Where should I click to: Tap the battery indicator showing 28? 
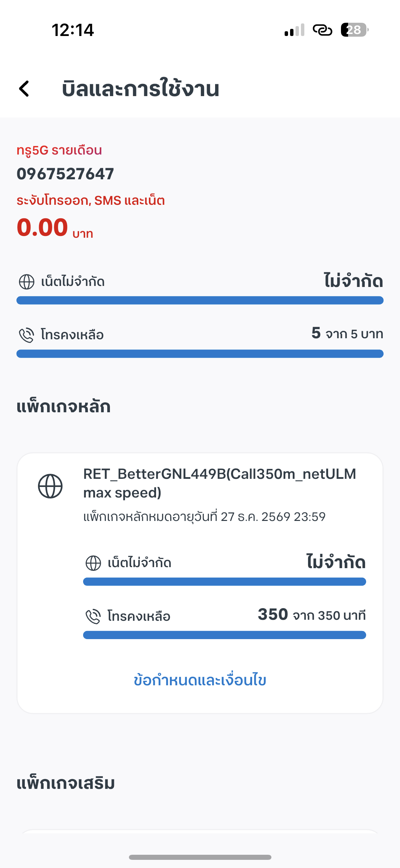click(354, 30)
